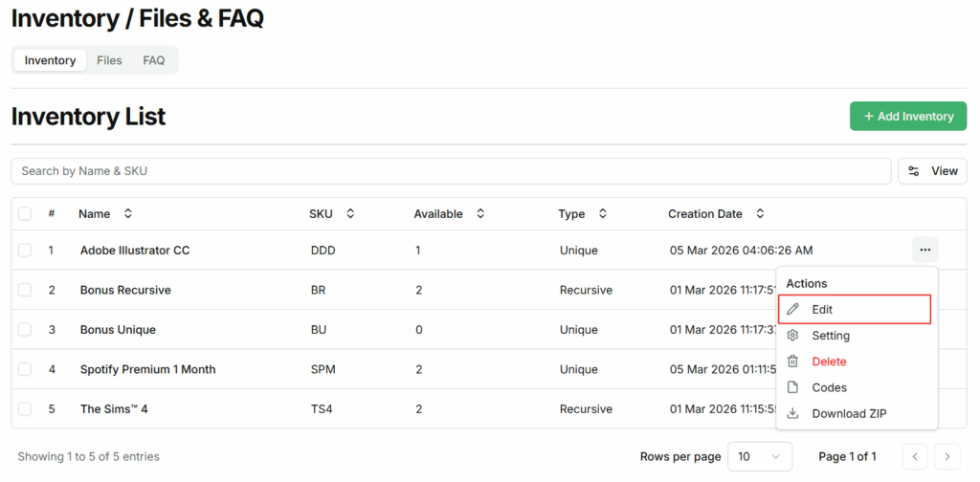980x482 pixels.
Task: Click the Codes file icon in Actions menu
Action: [792, 387]
